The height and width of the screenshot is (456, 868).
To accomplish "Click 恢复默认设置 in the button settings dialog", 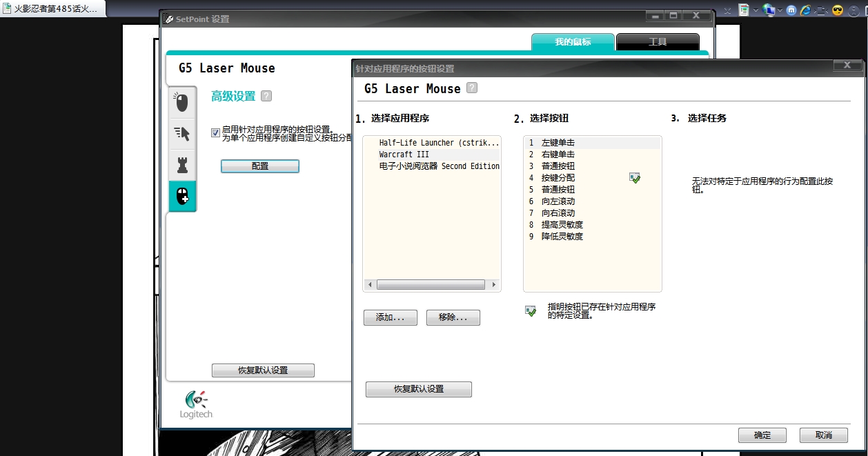I will pos(419,389).
